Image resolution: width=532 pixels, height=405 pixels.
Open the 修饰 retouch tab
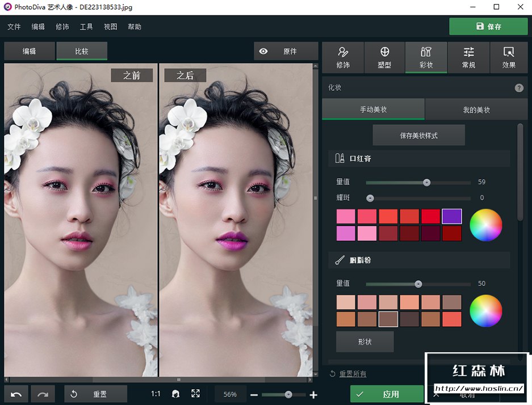(x=343, y=57)
